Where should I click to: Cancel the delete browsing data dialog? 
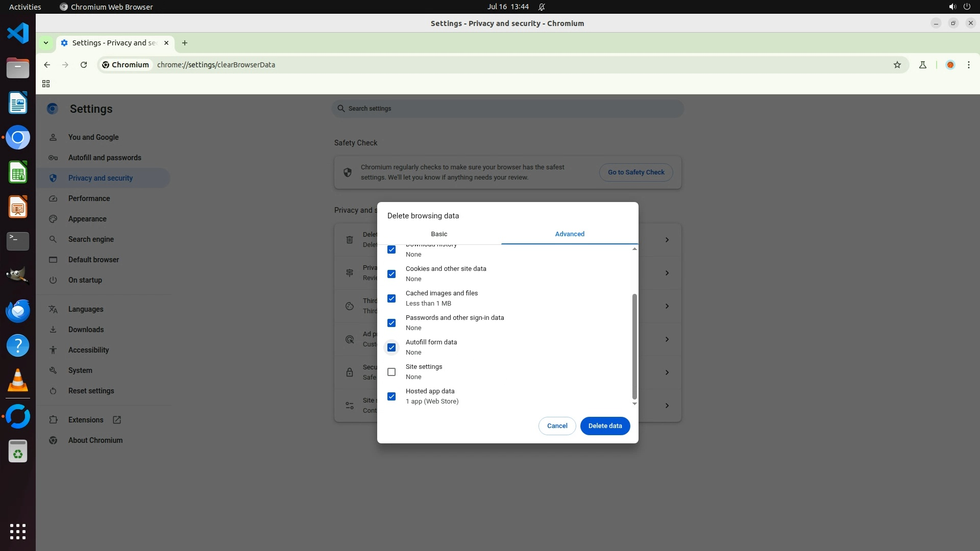coord(557,426)
